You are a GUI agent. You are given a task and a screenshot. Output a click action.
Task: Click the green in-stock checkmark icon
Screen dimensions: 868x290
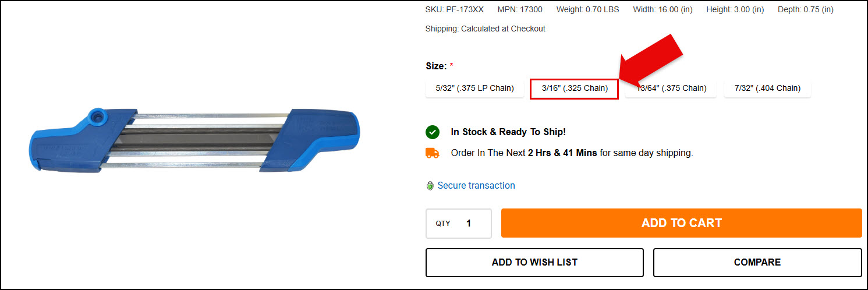tap(433, 132)
